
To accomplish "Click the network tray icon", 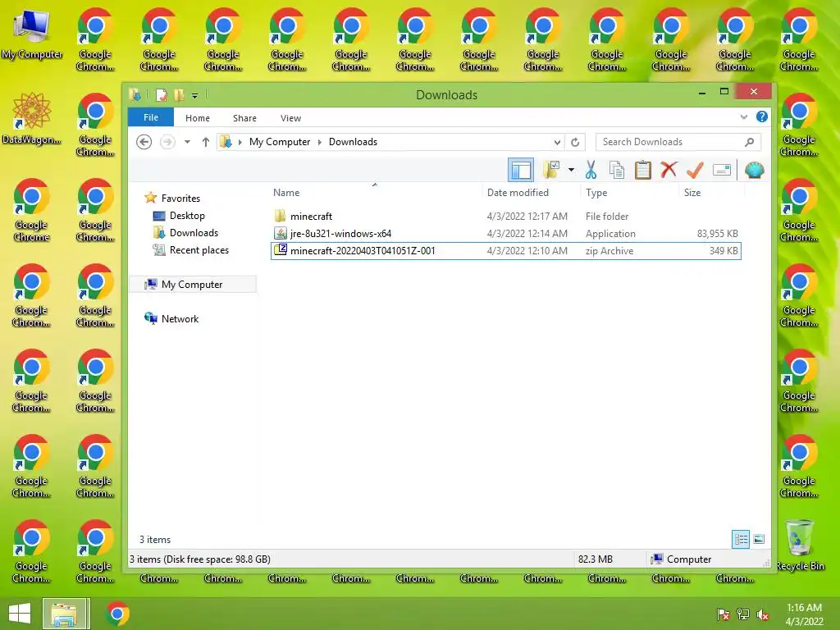I will 743,614.
